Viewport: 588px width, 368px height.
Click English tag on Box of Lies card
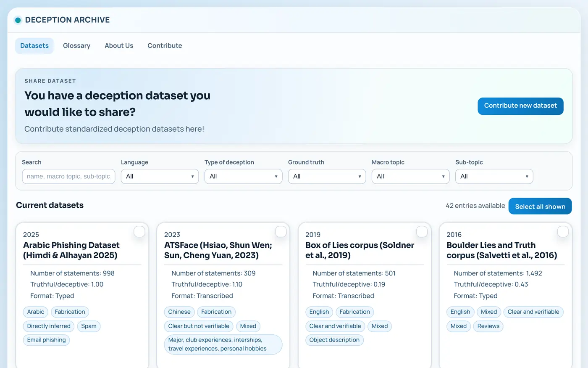319,312
